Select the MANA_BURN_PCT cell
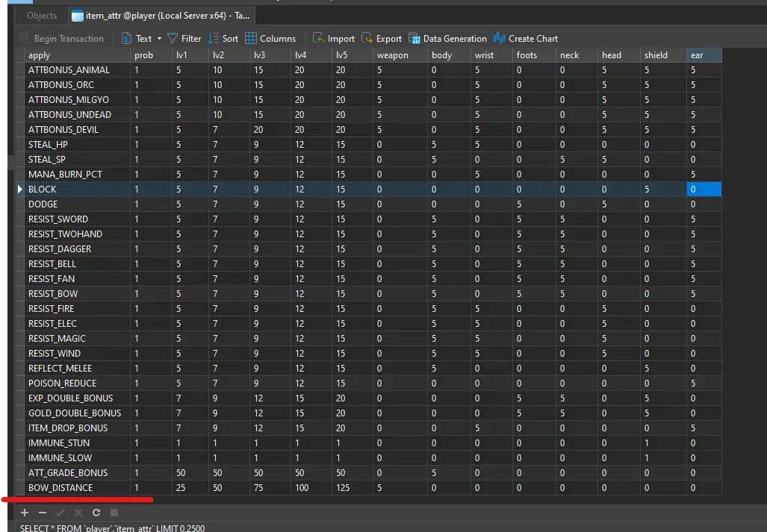The image size is (767, 532). click(77, 175)
